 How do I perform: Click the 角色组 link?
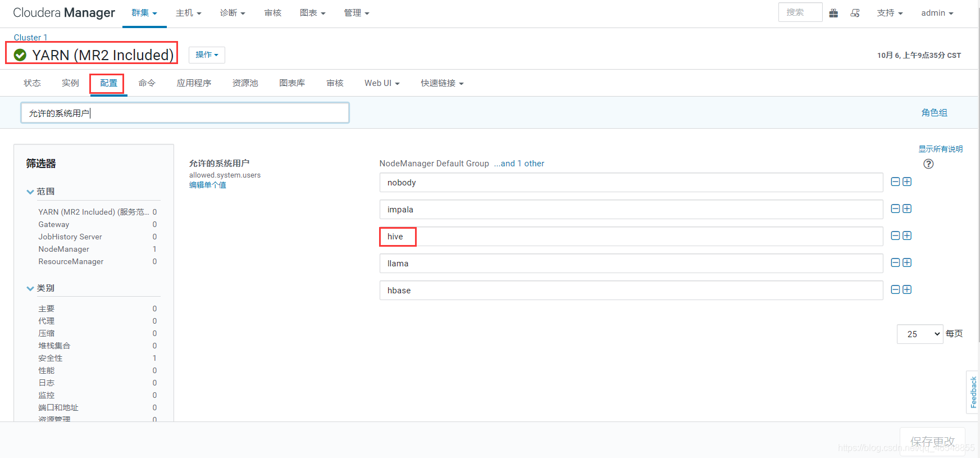pos(934,113)
